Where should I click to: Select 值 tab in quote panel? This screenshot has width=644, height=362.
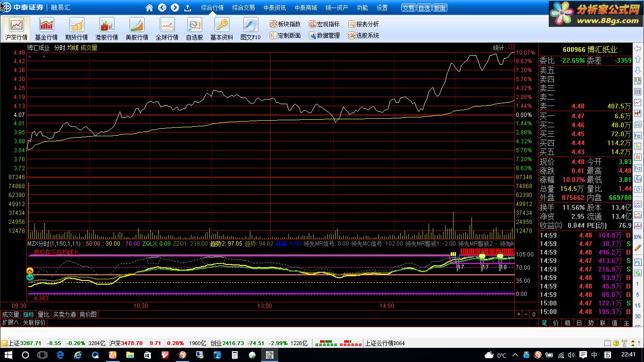(x=614, y=323)
